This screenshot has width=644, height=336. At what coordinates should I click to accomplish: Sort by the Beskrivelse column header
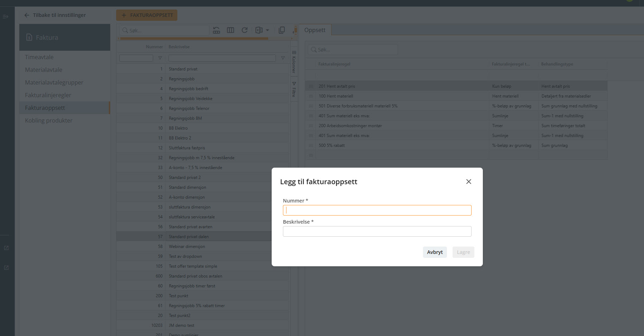(x=179, y=47)
